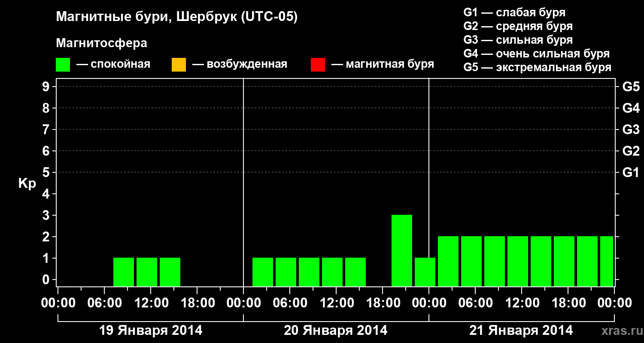644x343 pixels.
Task: Click the chart title 'Магнитные бури, Шербрук (UTC-05)'
Action: click(177, 17)
